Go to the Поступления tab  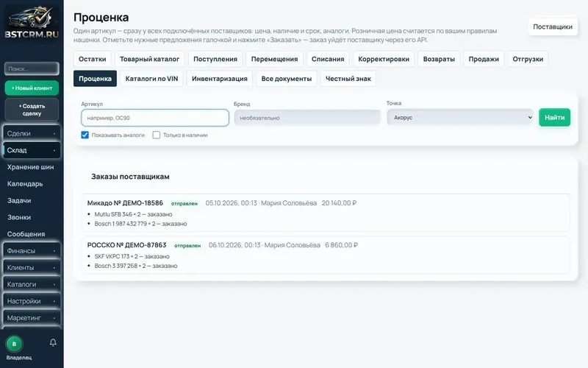(215, 59)
